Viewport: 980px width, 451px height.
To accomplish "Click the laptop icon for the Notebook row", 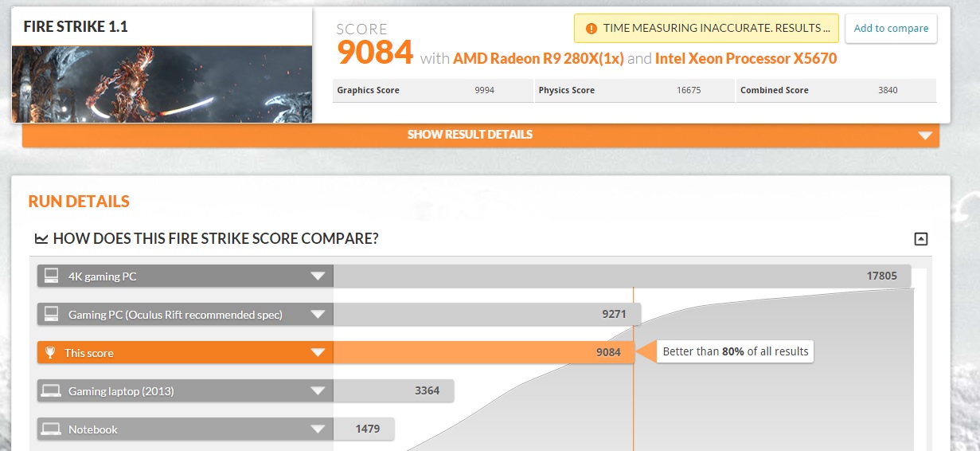I will (x=52, y=429).
